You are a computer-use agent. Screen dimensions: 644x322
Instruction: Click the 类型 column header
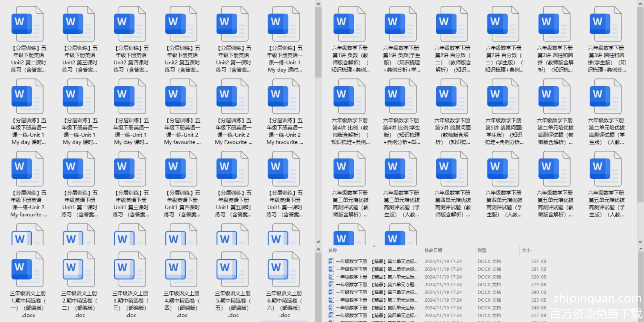[x=482, y=250]
